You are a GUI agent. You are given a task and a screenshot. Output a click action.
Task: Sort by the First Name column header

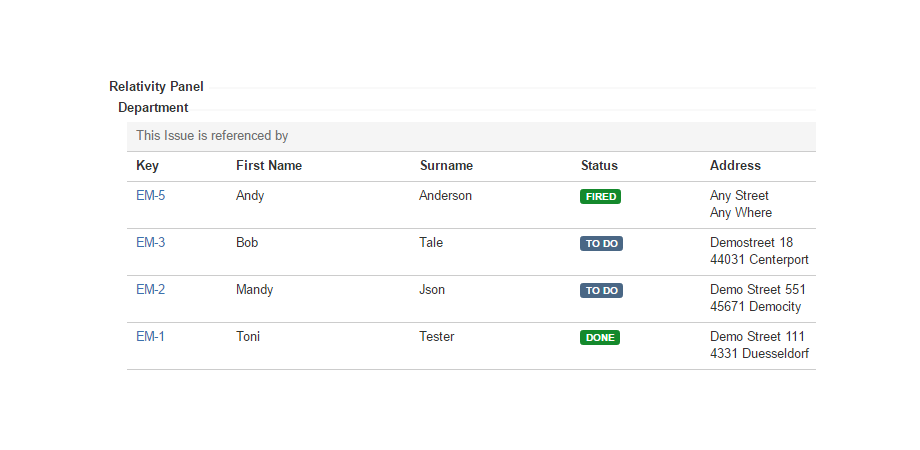pos(268,166)
